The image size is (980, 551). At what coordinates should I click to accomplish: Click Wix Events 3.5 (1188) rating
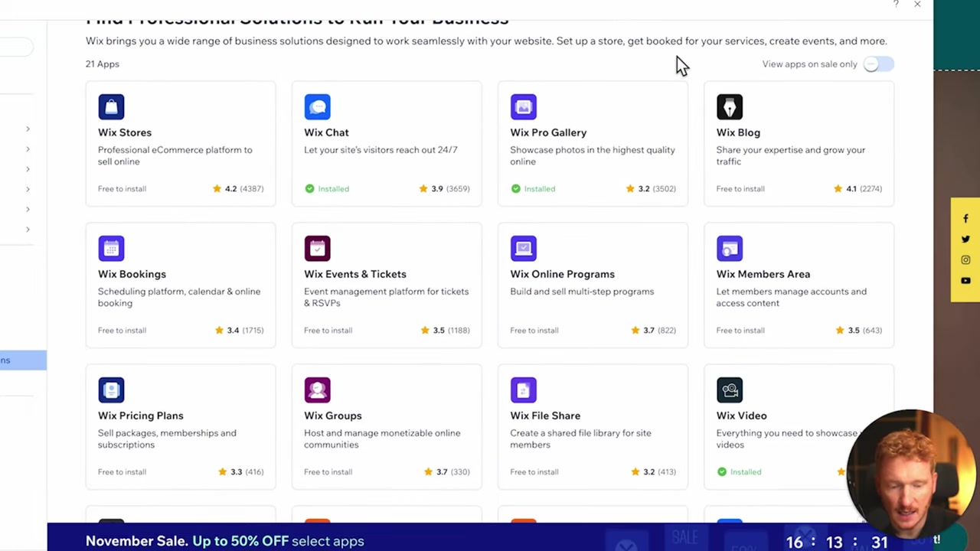tap(445, 330)
